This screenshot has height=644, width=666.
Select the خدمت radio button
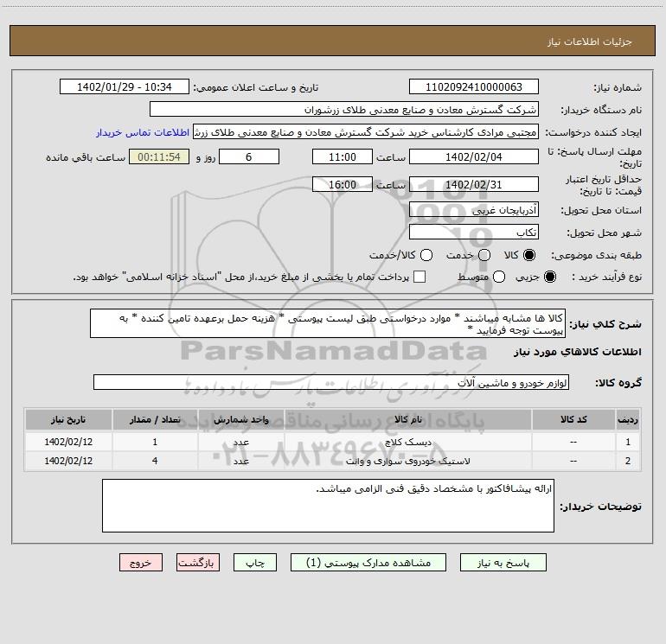tap(484, 255)
